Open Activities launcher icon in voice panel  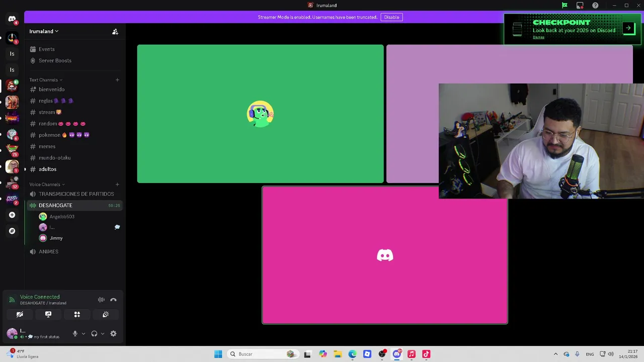click(77, 314)
